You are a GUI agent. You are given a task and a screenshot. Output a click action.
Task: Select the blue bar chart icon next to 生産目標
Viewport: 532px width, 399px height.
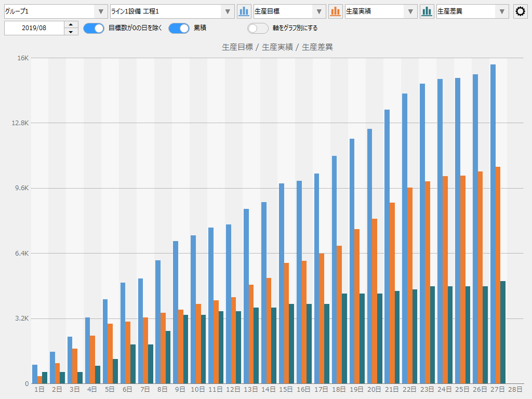244,11
